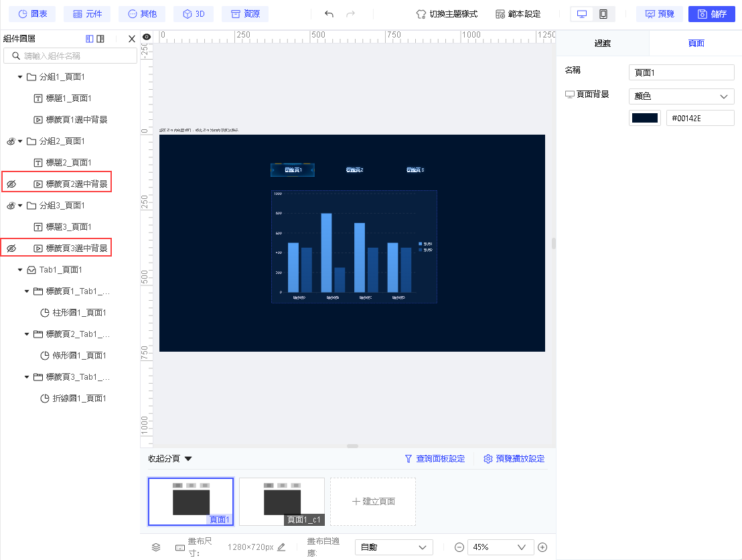
Task: Switch to desktop device view icon
Action: coord(582,14)
